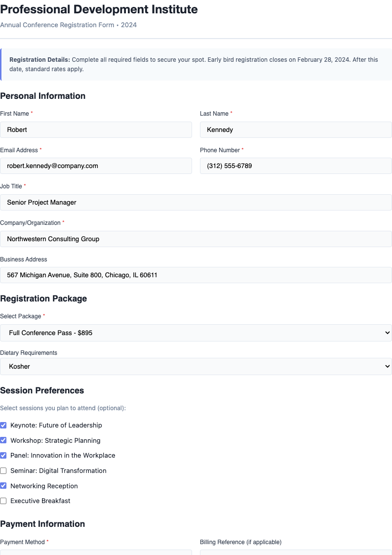Click the Company/Organization field
Viewport: 392px width, 555px height.
coord(196,239)
